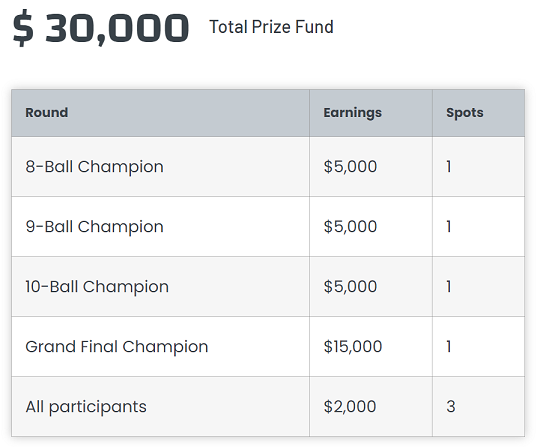Select the 9-Ball Champion row label

tap(94, 227)
